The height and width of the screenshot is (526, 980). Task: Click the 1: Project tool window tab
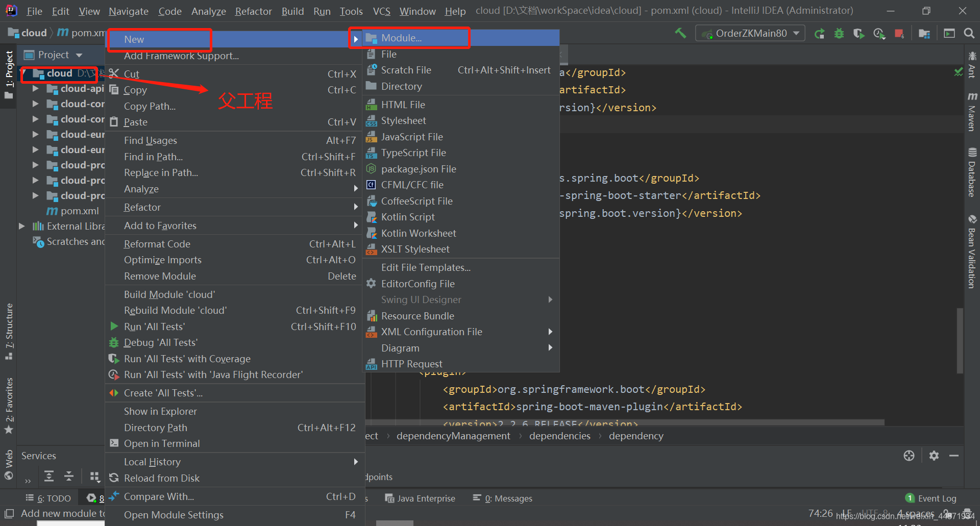pos(9,76)
